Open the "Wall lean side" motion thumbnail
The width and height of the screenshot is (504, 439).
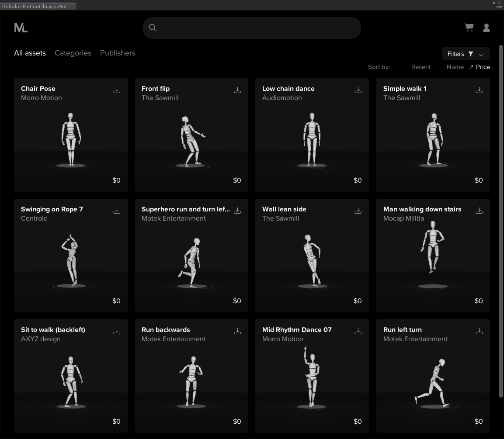[x=312, y=262]
